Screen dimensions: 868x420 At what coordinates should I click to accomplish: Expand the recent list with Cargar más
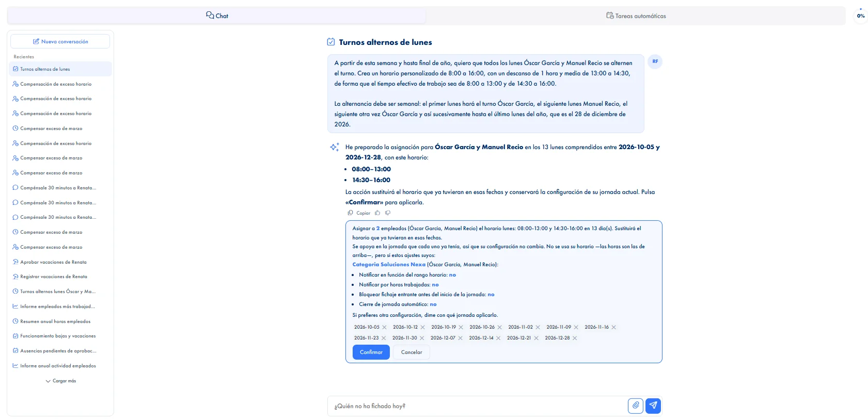[x=60, y=381]
